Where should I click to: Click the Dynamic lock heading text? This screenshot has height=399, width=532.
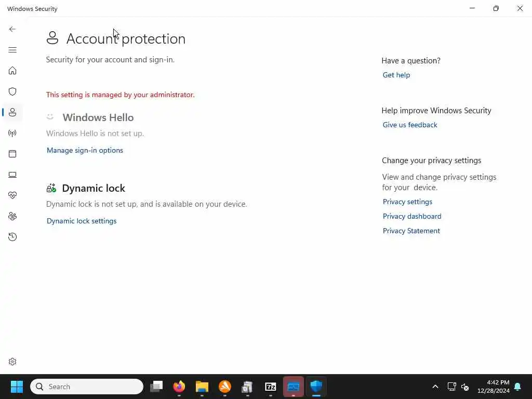94,188
